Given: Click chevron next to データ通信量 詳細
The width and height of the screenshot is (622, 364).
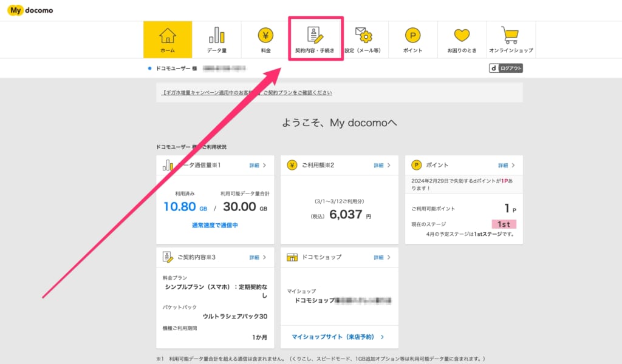Looking at the screenshot, I should [x=265, y=166].
